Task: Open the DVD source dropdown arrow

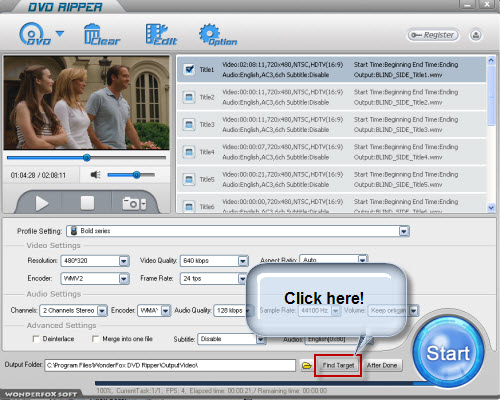Action: click(60, 33)
